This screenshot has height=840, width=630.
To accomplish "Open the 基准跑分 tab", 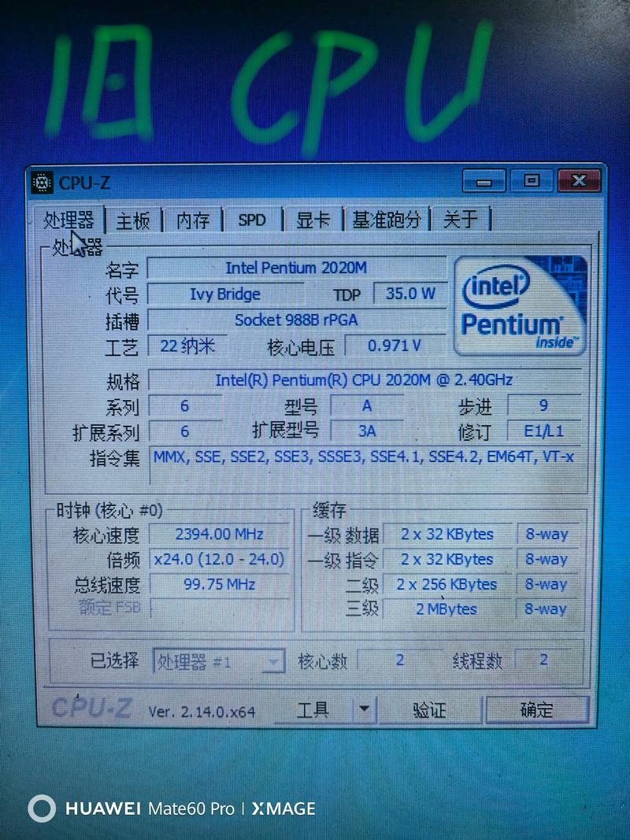I will [x=387, y=220].
